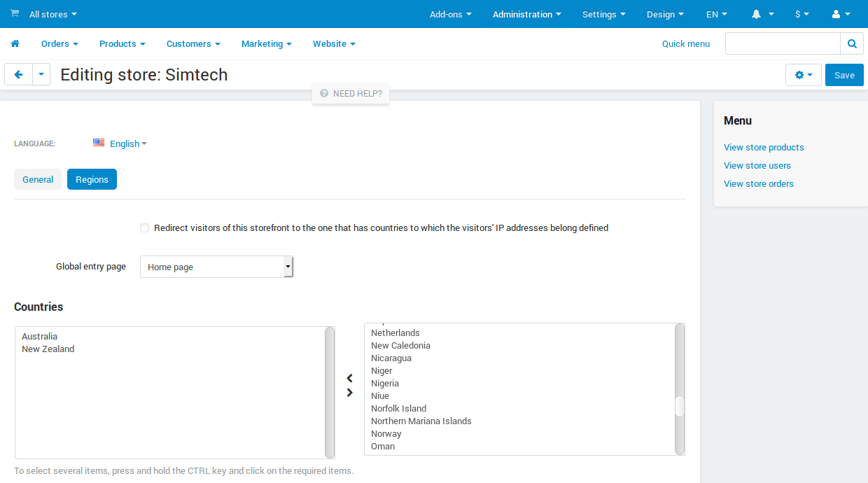This screenshot has width=868, height=483.
Task: Expand the All stores dropdown
Action: click(53, 14)
